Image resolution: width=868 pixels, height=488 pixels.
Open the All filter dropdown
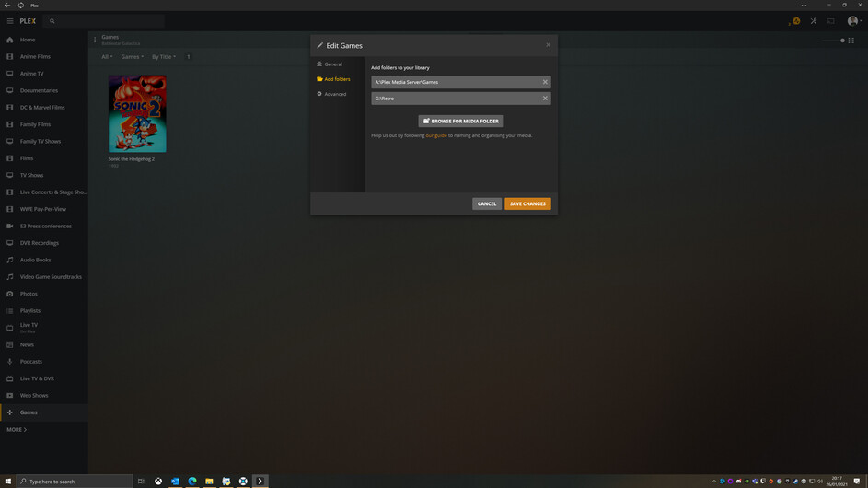[x=107, y=57]
